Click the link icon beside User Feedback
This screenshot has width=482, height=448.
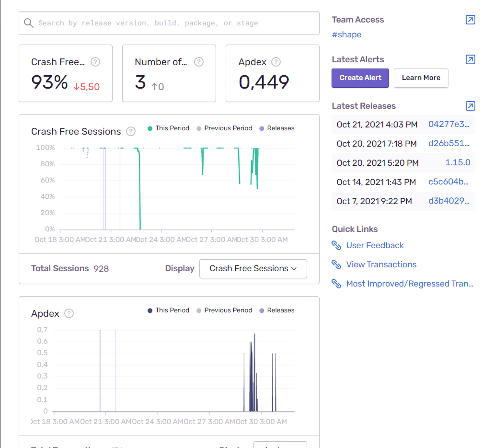pos(336,245)
